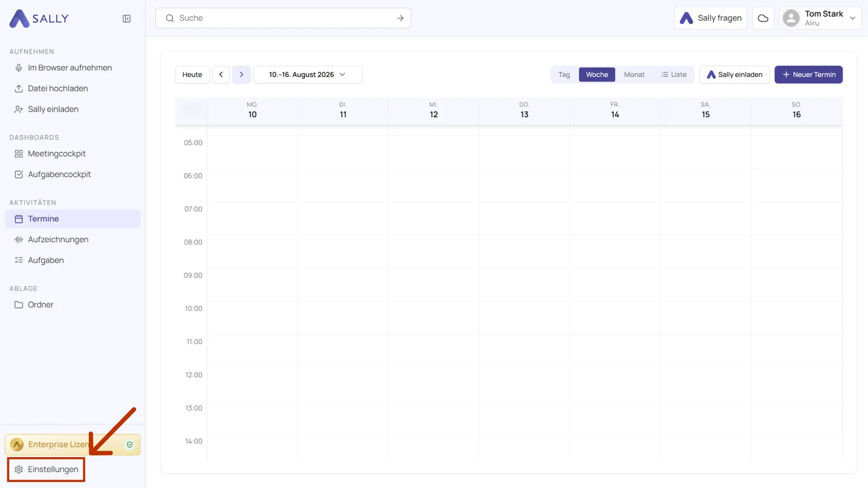Expand the Tom Stark account menu

pyautogui.click(x=820, y=18)
